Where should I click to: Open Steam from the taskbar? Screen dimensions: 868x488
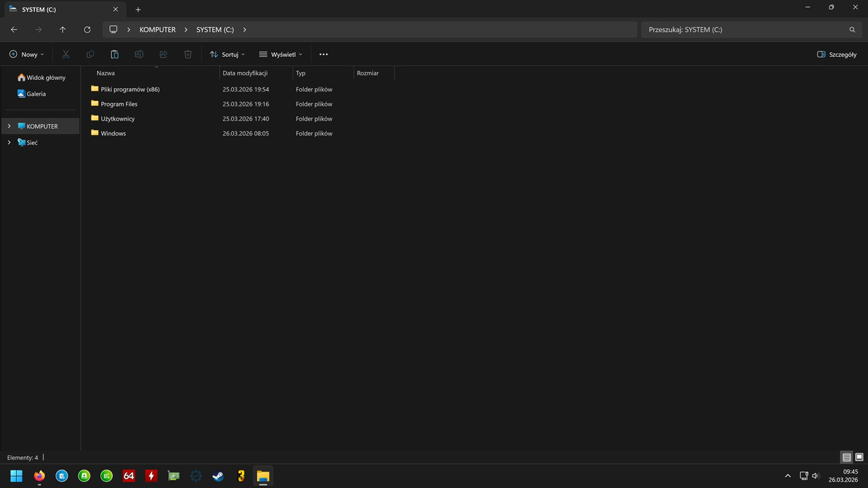pos(218,476)
